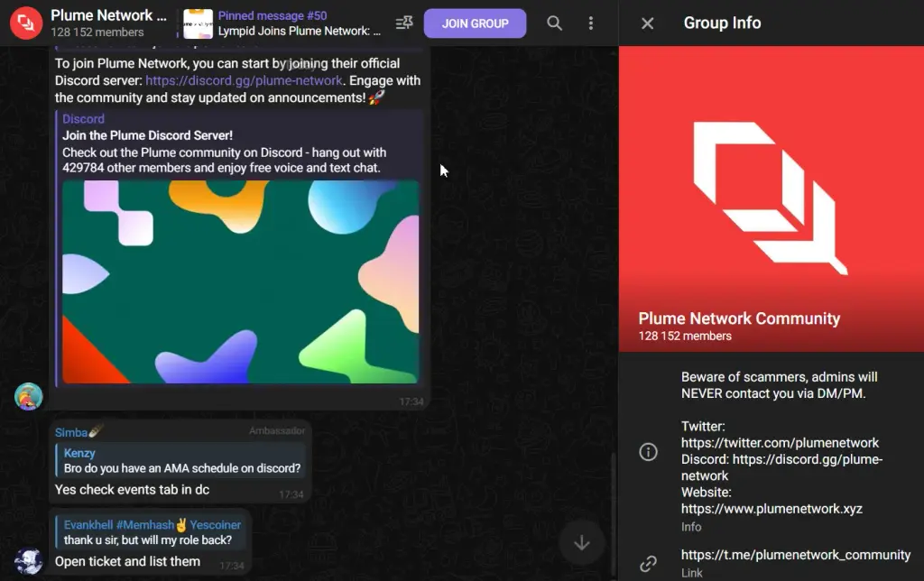The width and height of the screenshot is (924, 581).
Task: Open the three-dot more options menu
Action: 590,23
